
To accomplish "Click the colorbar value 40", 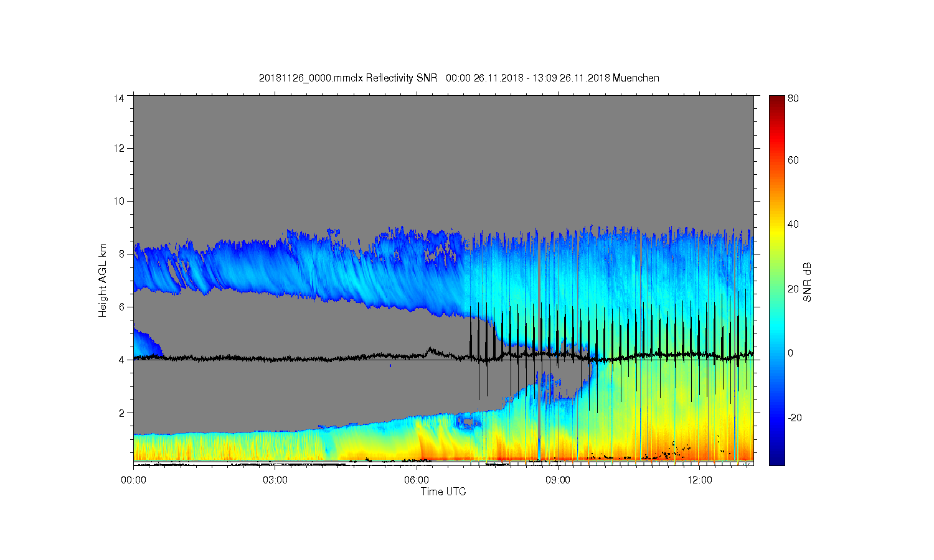I will coord(793,225).
